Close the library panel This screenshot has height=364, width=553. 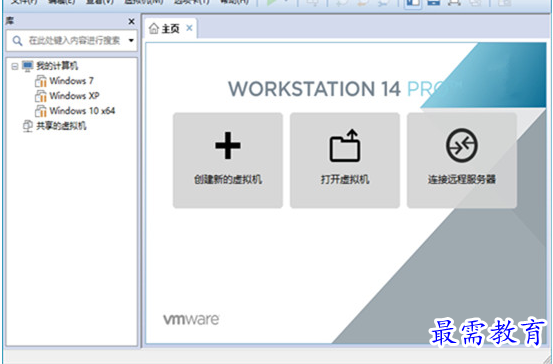click(131, 22)
